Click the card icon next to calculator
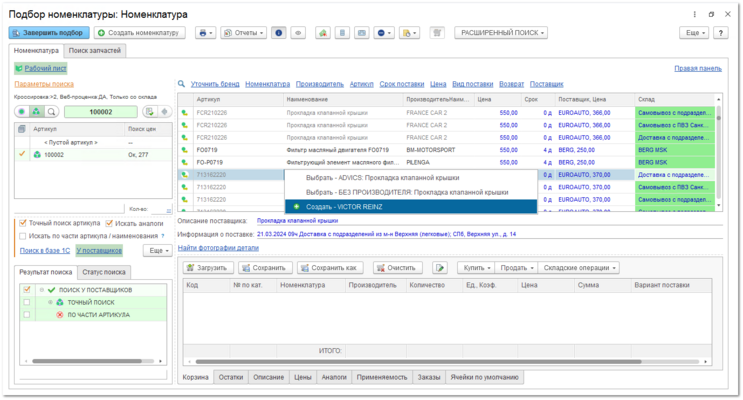The image size is (743, 400). point(362,33)
